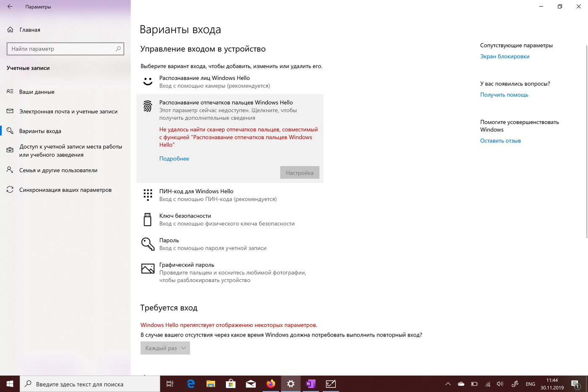Click the key icon next to Варианты входа
The width and height of the screenshot is (588, 392).
(x=10, y=131)
